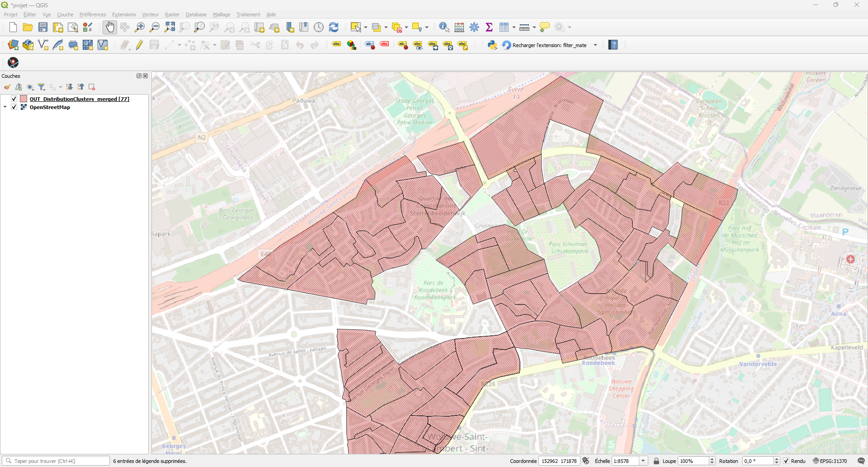Click the Identify Features tool
Viewport: 868px width, 467px height.
coord(444,27)
